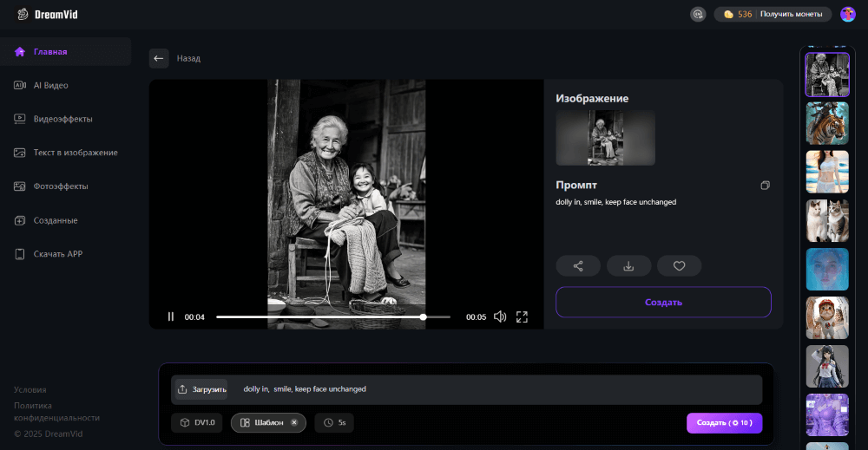This screenshot has width=868, height=450.
Task: Open the DV1.0 model selector
Action: [197, 422]
